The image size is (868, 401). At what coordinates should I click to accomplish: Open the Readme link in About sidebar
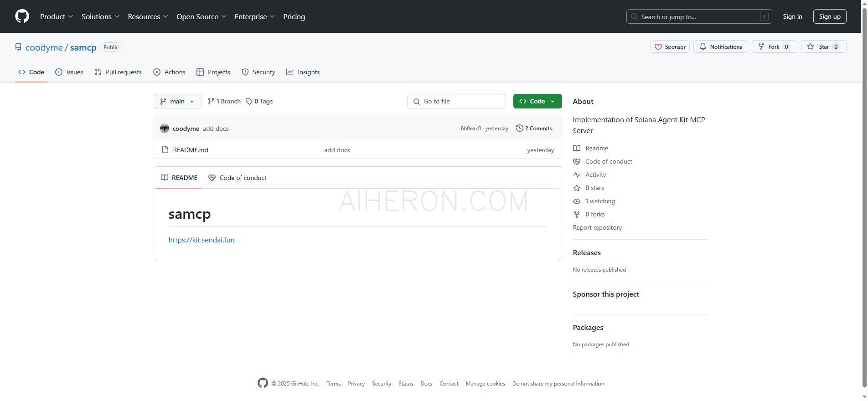click(x=591, y=148)
